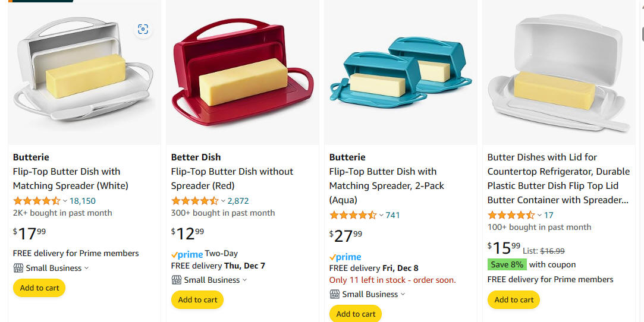
Task: Click Small Business icon under aqua 2-pack
Action: tap(335, 294)
